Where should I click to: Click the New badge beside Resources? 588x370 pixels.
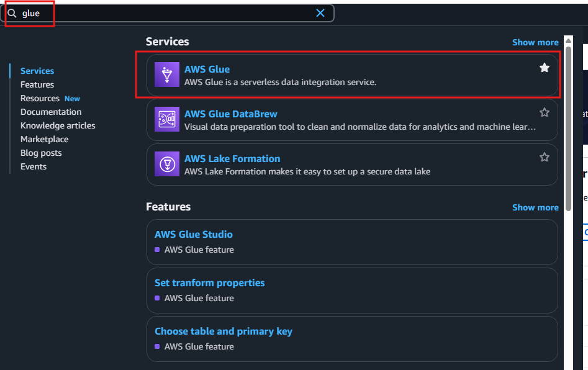point(72,99)
